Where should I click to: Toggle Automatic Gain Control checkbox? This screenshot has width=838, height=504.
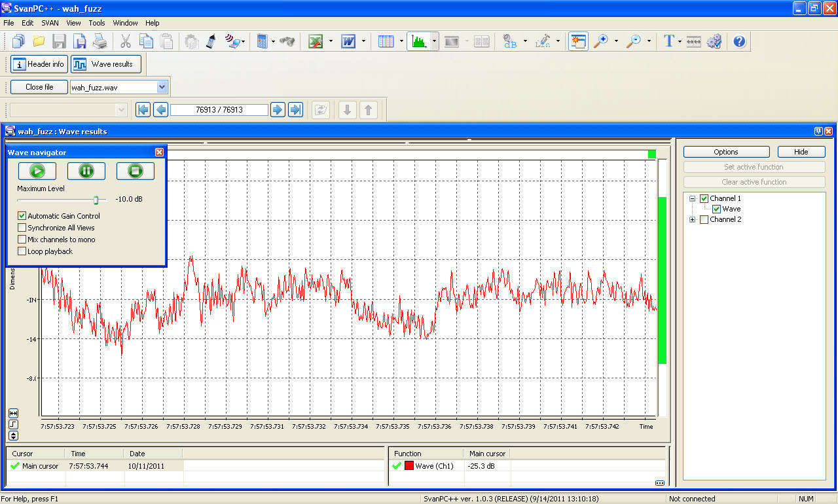point(22,216)
